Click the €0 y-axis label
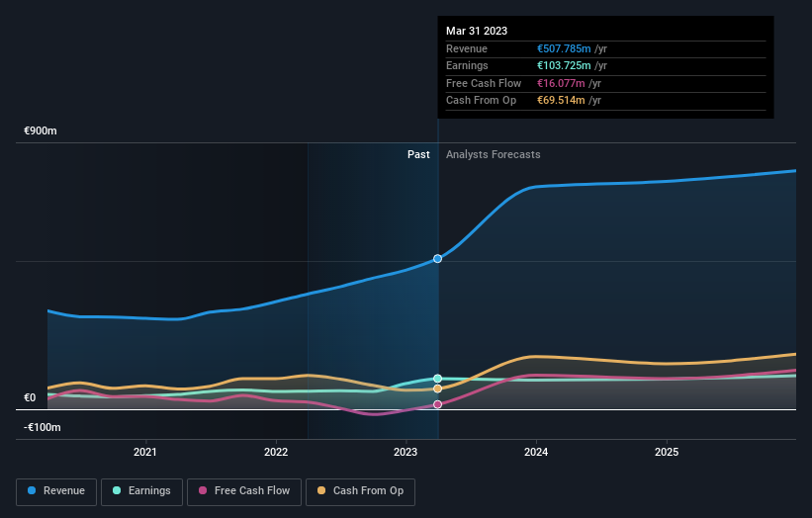812x518 pixels. pos(30,398)
